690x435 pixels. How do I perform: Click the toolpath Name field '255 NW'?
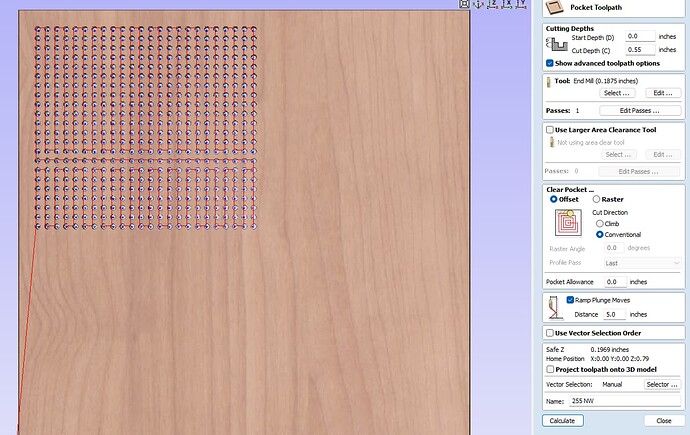(x=625, y=401)
